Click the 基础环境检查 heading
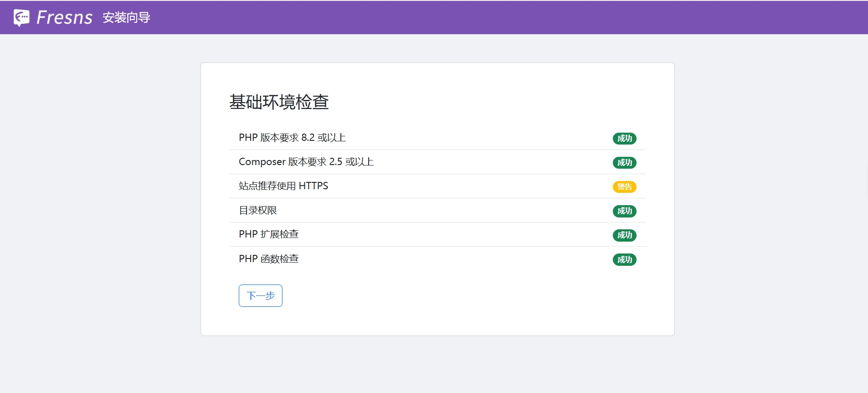The width and height of the screenshot is (868, 393). [x=279, y=102]
